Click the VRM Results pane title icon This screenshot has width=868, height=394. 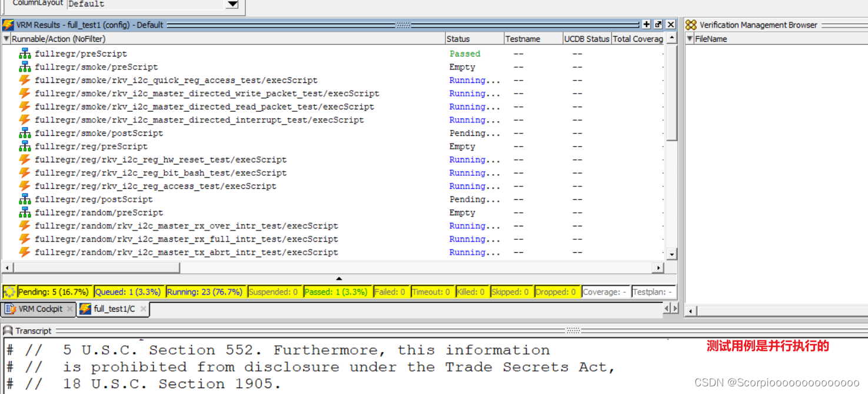(x=8, y=25)
